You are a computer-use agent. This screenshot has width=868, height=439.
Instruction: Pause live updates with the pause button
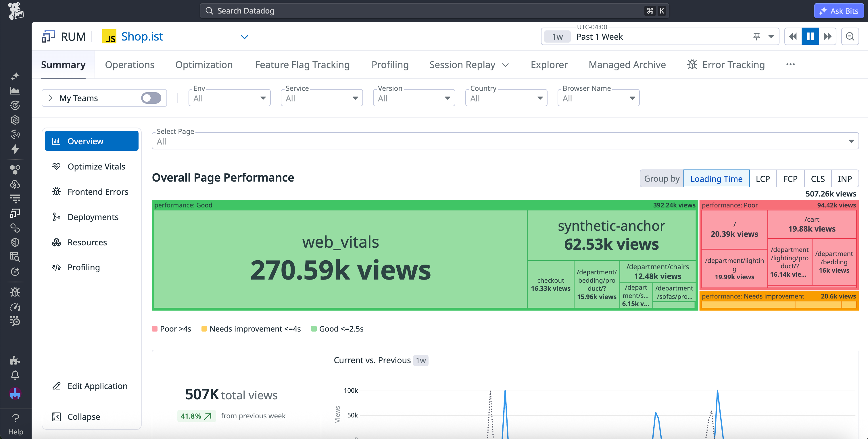coord(811,36)
